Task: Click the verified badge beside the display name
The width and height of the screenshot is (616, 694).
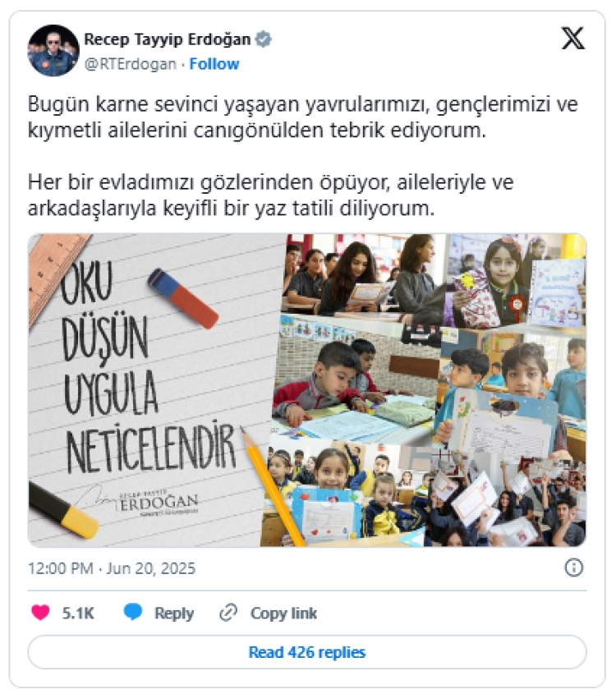Action: pyautogui.click(x=264, y=39)
